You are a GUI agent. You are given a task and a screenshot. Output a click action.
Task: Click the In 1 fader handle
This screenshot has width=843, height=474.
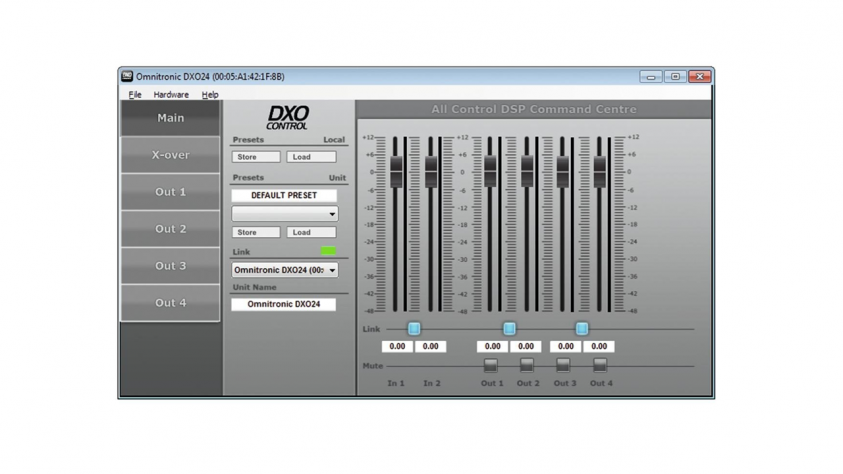pyautogui.click(x=396, y=172)
